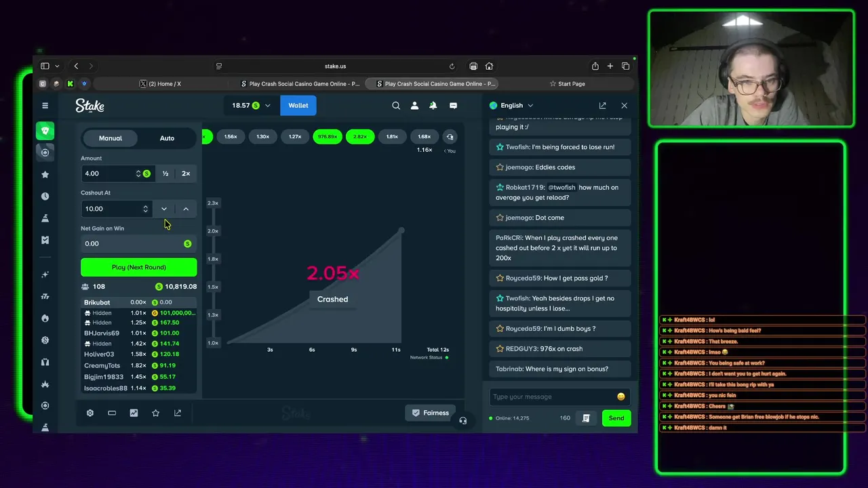Click bet Amount stepper arrows
Image resolution: width=868 pixels, height=488 pixels.
coord(138,174)
